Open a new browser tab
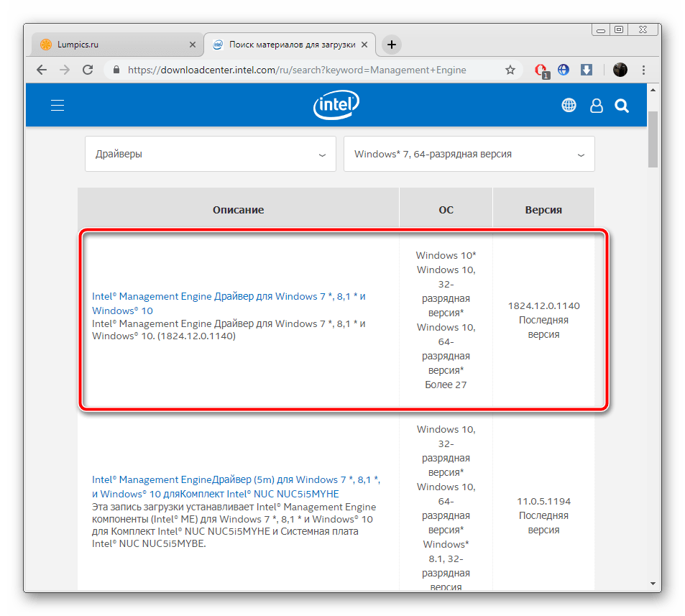This screenshot has width=685, height=616. pos(391,45)
